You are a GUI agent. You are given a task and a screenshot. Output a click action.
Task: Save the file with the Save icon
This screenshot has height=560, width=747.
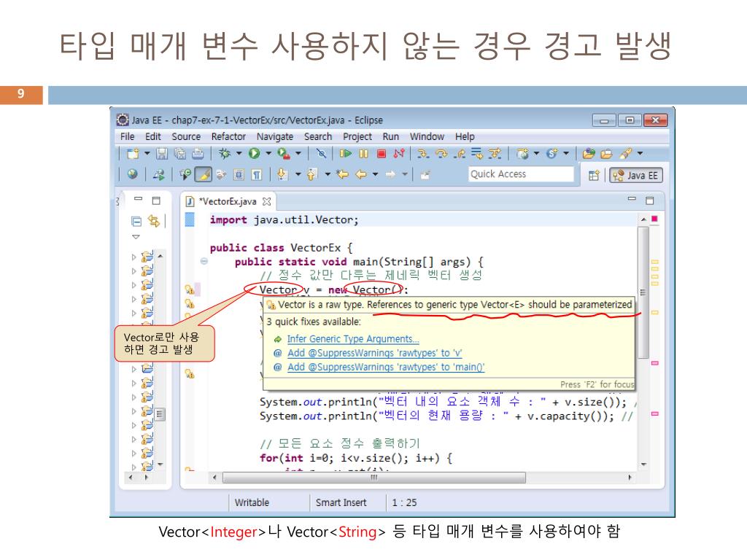(x=162, y=153)
